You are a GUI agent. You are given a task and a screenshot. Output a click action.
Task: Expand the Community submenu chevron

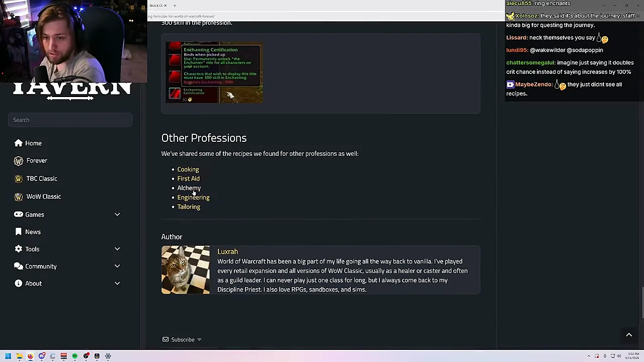click(117, 266)
